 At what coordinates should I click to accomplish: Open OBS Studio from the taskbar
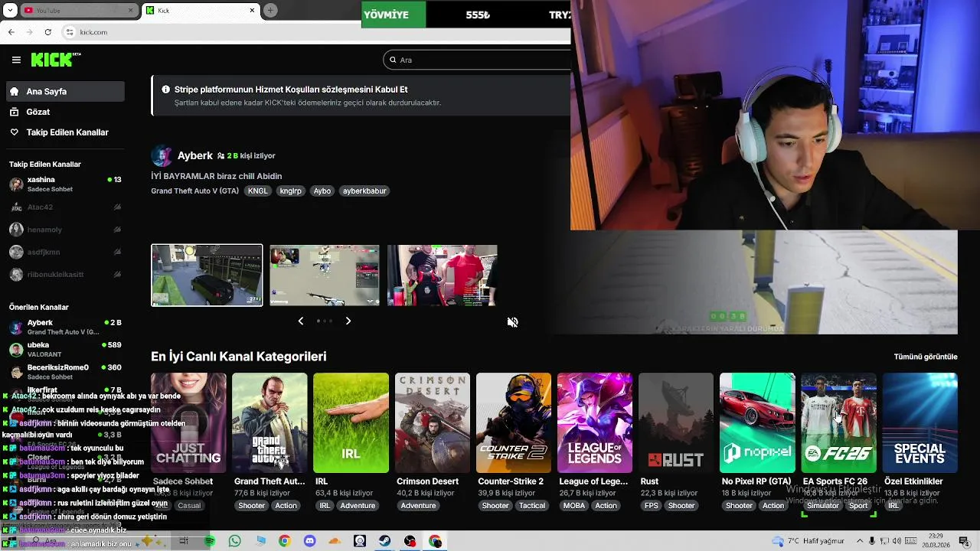tap(410, 541)
